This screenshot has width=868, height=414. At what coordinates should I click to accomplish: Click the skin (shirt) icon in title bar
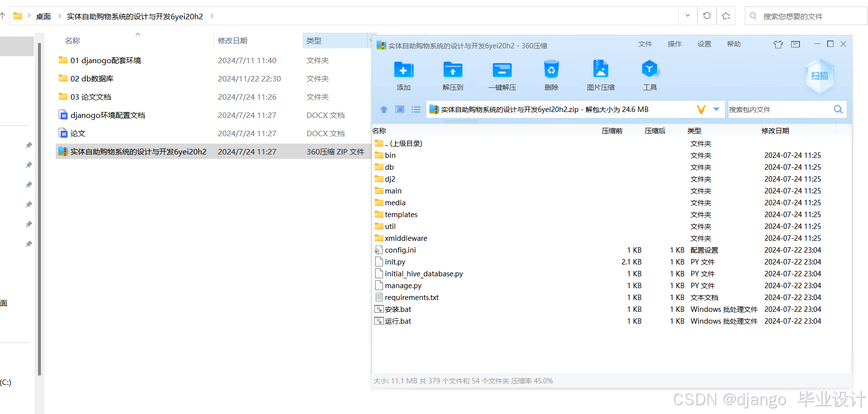[778, 44]
